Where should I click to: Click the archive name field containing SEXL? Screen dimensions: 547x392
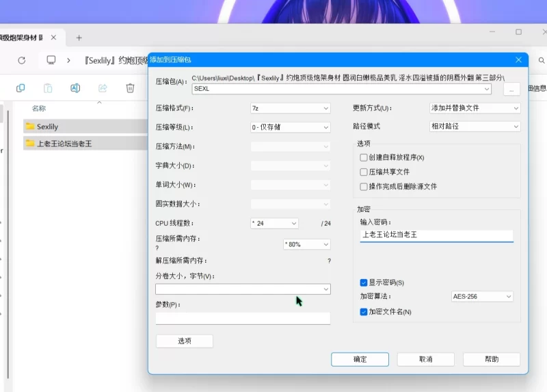(341, 89)
